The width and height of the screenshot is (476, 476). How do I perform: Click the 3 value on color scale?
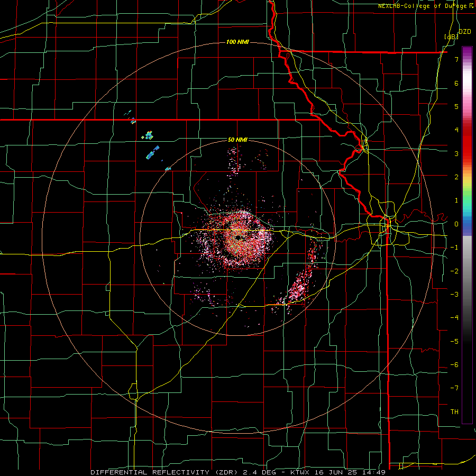(456, 153)
